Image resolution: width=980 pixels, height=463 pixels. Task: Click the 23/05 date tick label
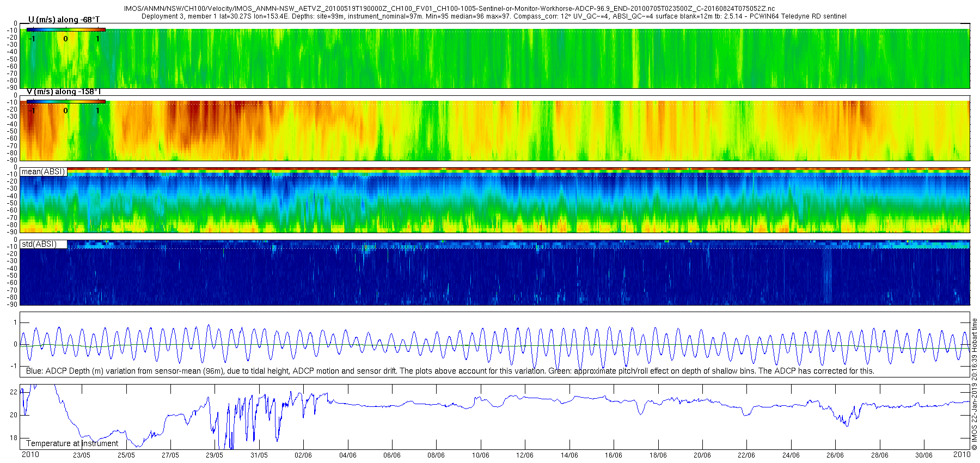(82, 455)
